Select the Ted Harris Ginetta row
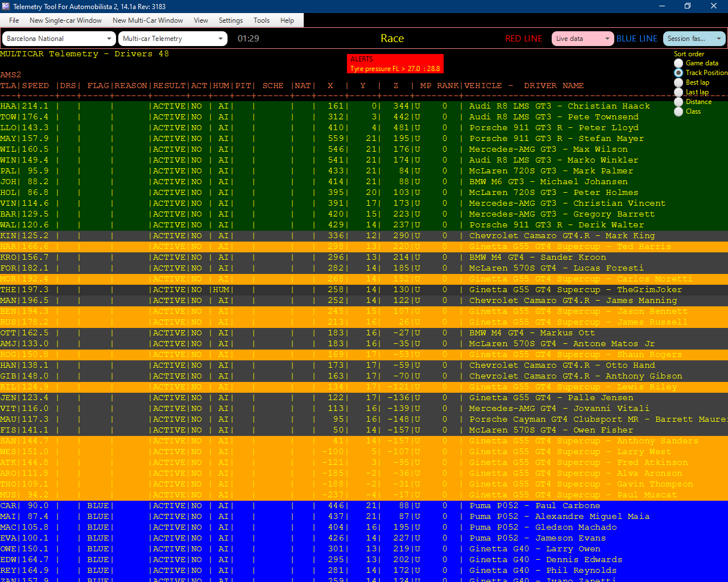The image size is (728, 582). pyautogui.click(x=364, y=247)
